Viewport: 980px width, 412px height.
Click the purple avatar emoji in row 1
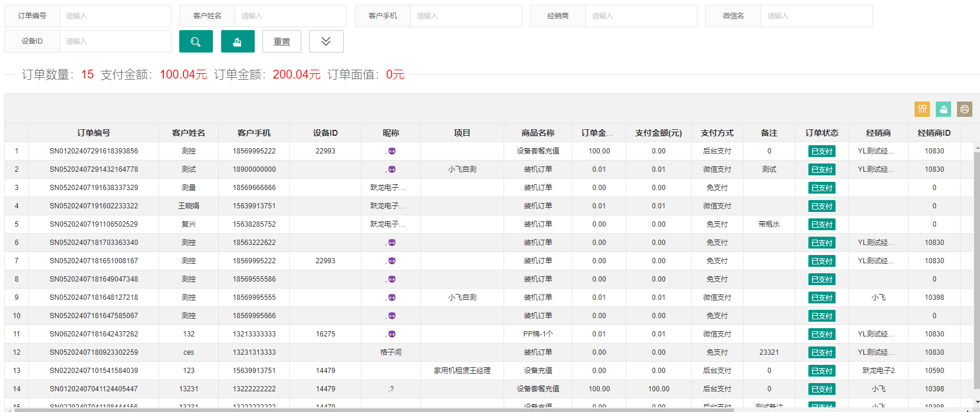coord(392,151)
